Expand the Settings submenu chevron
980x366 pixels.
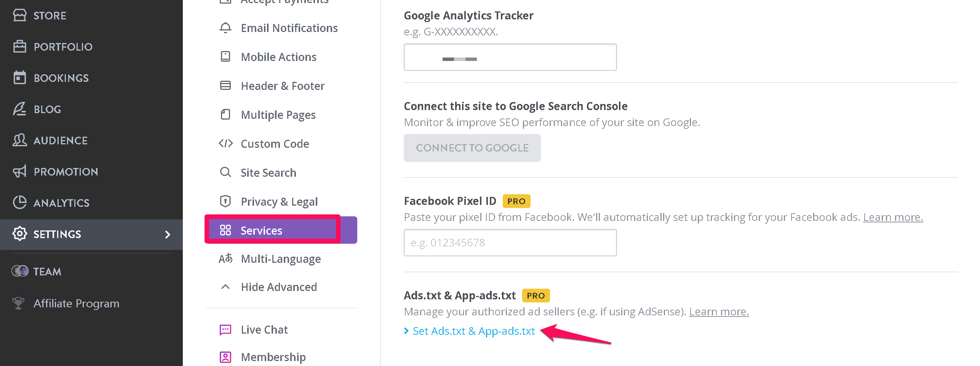pyautogui.click(x=169, y=235)
